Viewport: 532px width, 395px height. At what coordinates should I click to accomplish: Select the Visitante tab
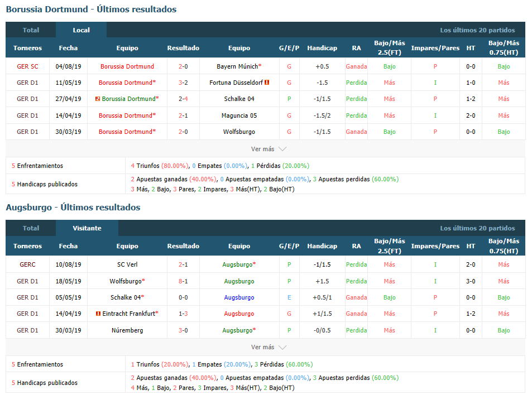[x=87, y=228]
